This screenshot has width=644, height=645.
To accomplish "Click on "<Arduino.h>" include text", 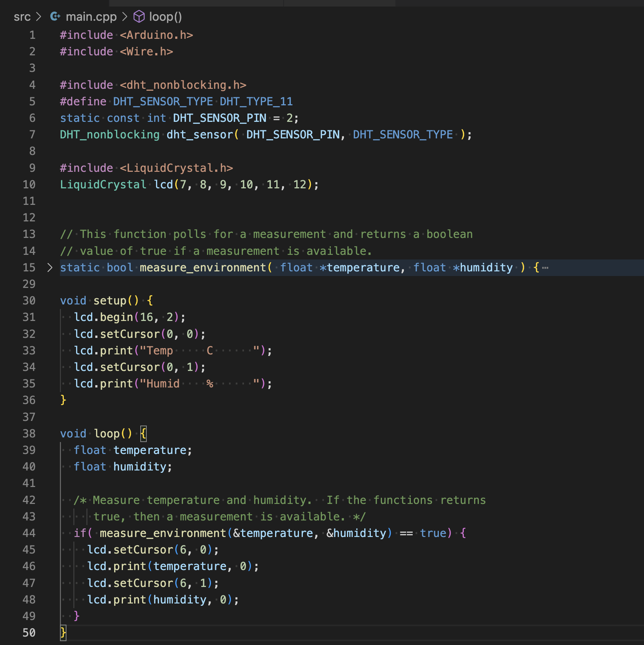I will pos(156,35).
